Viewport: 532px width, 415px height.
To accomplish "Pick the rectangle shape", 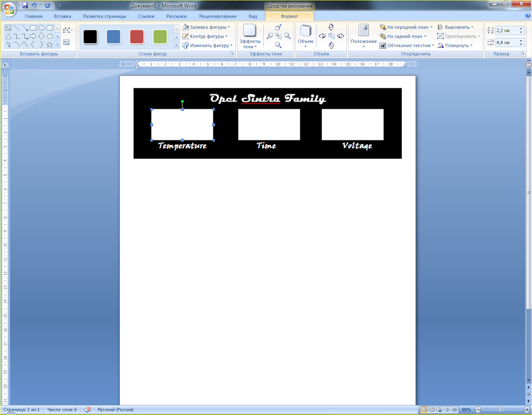I will (33, 28).
